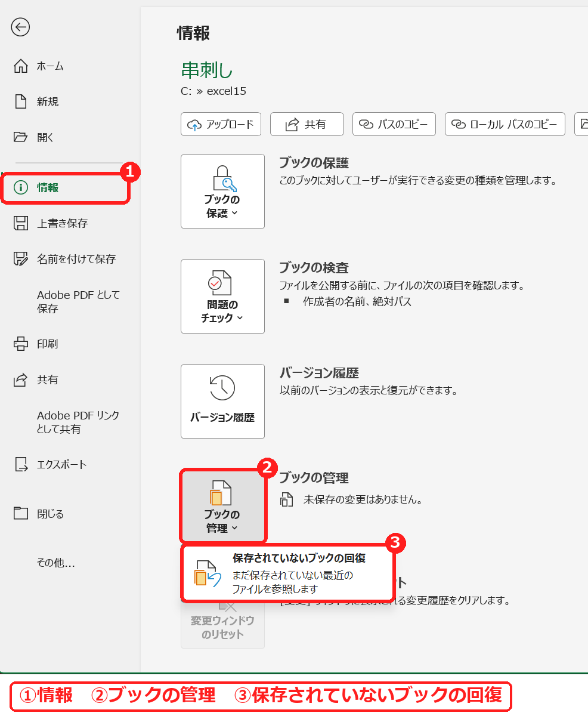Click the partially visible button after ローカル パスのコピー
Image resolution: width=588 pixels, height=716 pixels.
(x=581, y=124)
